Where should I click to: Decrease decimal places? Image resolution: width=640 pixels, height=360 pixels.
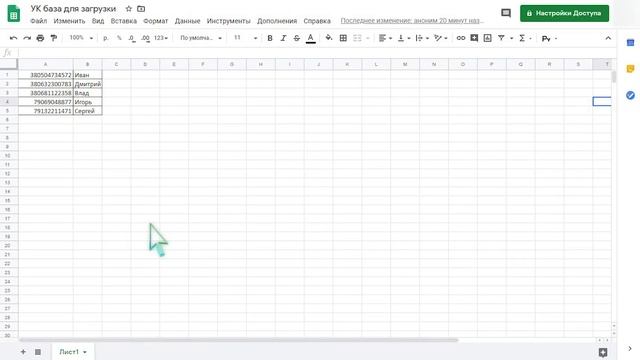coord(132,38)
